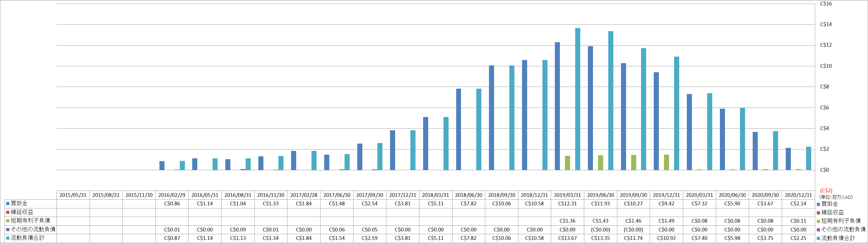The image size is (868, 243).
Task: Click the C$0.11 short-term debt cell
Action: (x=798, y=221)
